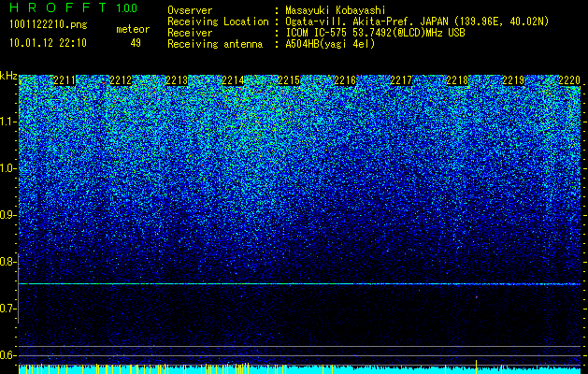The height and width of the screenshot is (374, 588).
Task: Click the observer name Masayuki Kobayashi
Action: coord(336,10)
